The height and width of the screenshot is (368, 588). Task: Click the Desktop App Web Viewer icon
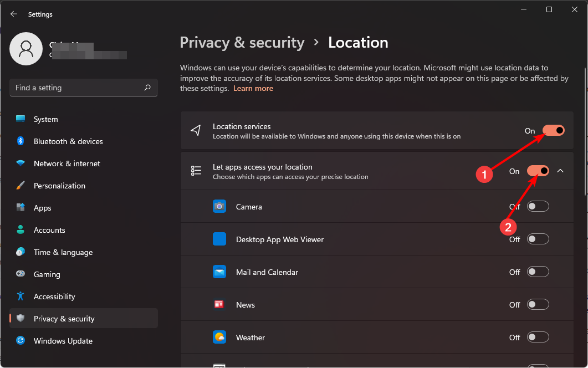click(x=219, y=239)
